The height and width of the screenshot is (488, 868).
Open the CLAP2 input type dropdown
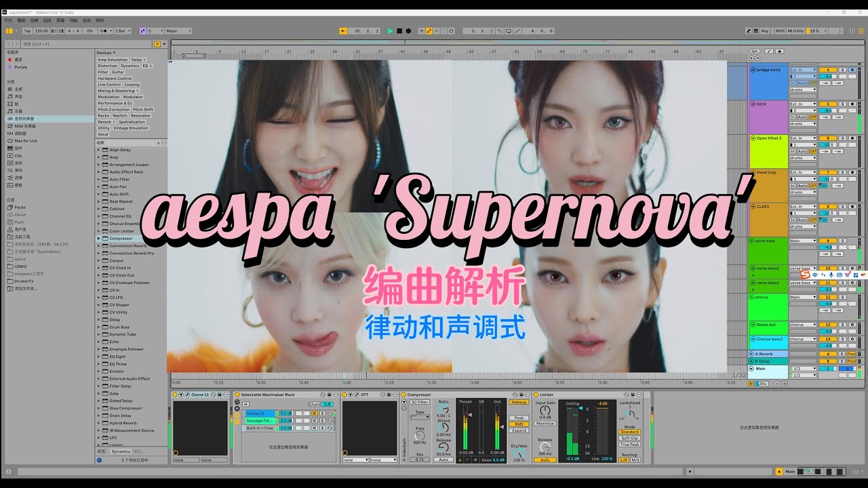point(803,207)
